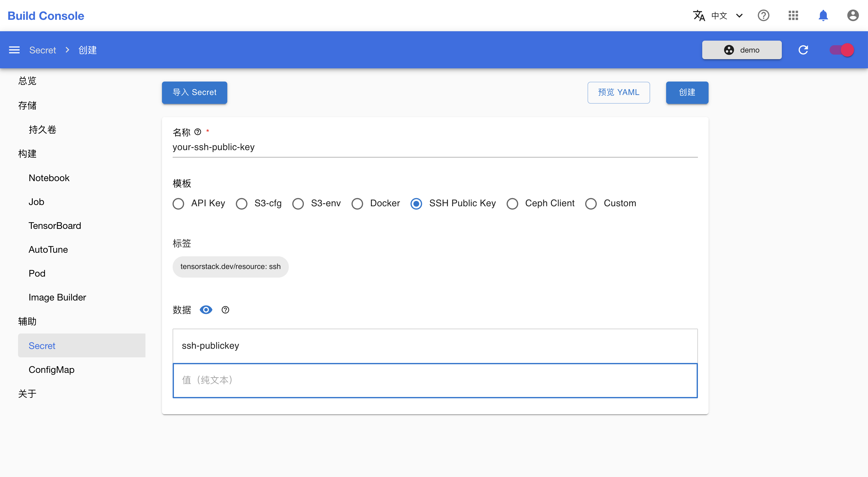Open 关于 in the sidebar
The width and height of the screenshot is (868, 477).
pyautogui.click(x=27, y=393)
